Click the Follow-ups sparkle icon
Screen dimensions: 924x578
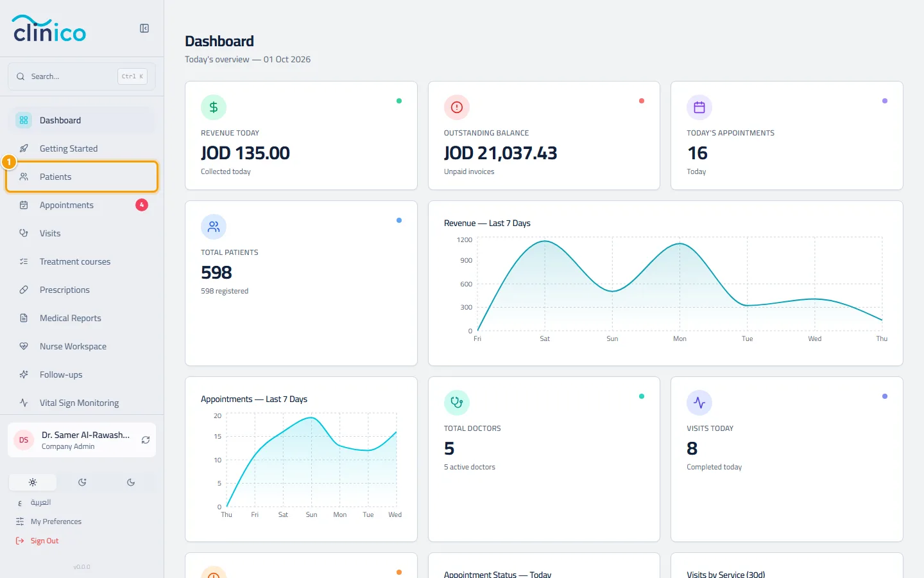tap(24, 374)
